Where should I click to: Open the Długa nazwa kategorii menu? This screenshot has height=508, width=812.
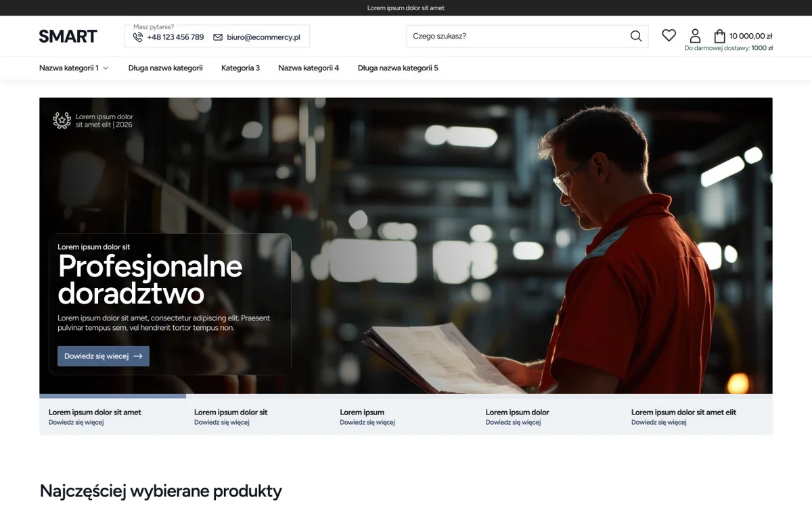pos(166,68)
